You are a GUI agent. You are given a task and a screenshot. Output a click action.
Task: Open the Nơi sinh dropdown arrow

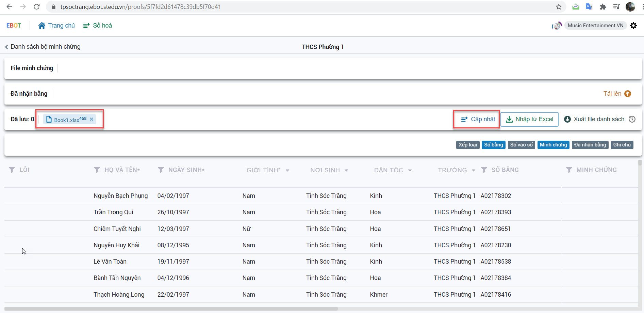(x=346, y=170)
